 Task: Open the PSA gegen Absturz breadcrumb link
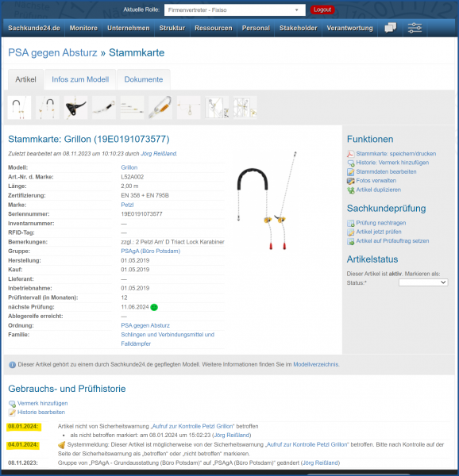[x=53, y=52]
